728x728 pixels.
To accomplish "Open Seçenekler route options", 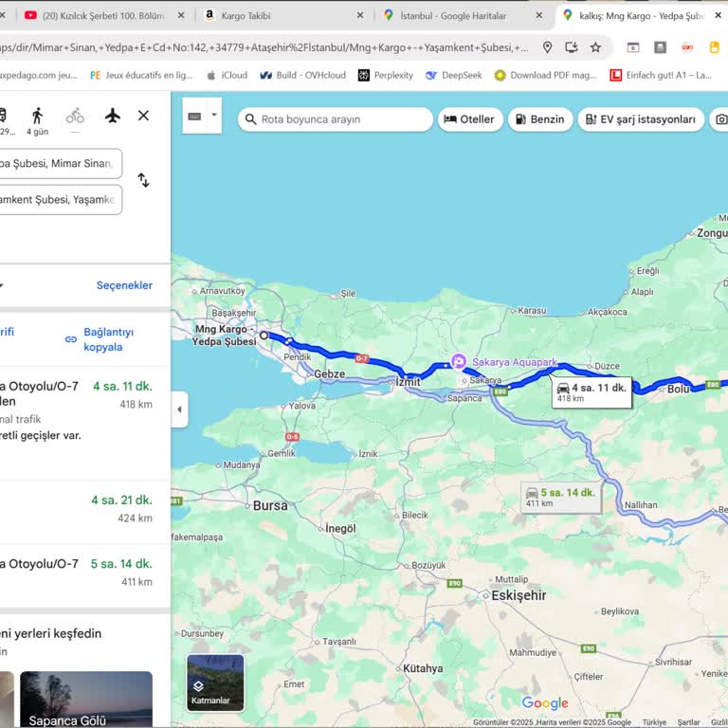I will point(124,285).
